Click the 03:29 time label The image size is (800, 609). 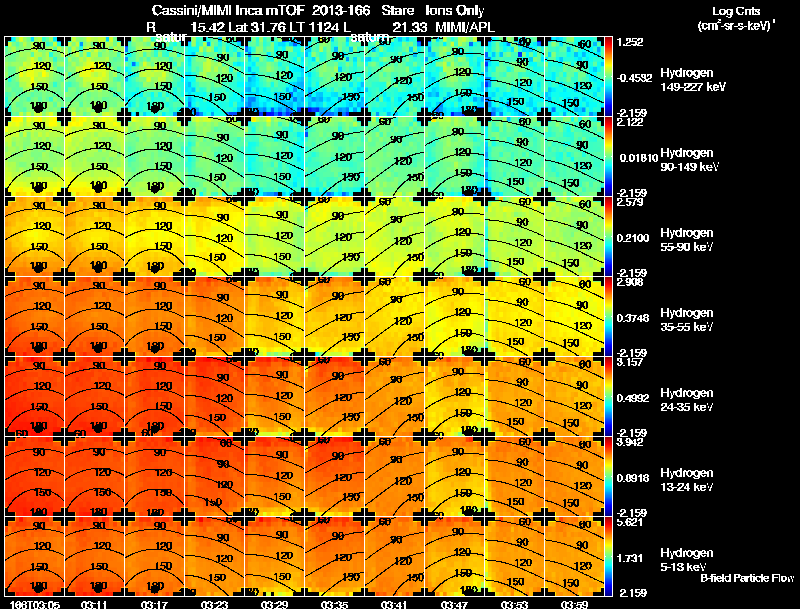(x=274, y=604)
